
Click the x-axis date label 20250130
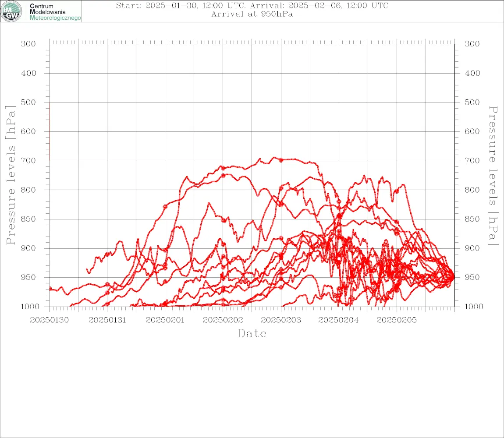tap(49, 320)
